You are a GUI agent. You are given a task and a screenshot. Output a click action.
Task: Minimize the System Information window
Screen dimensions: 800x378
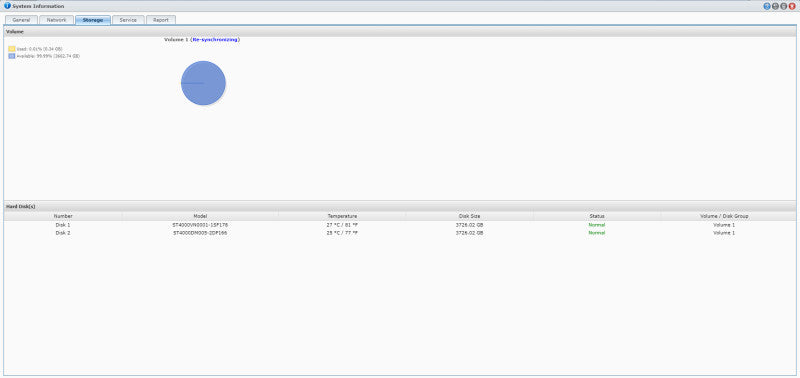click(775, 6)
